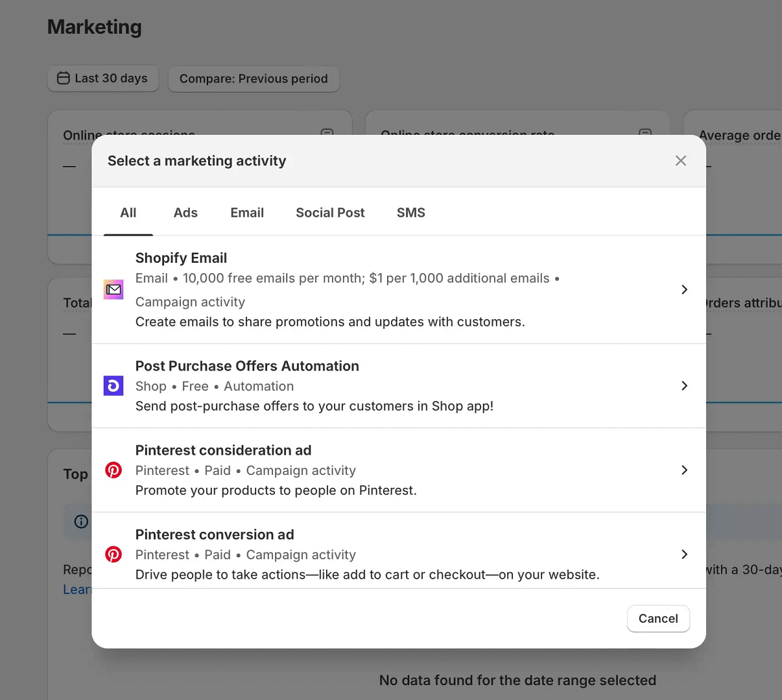Cancel the marketing activity selection
The height and width of the screenshot is (700, 782).
pos(658,618)
